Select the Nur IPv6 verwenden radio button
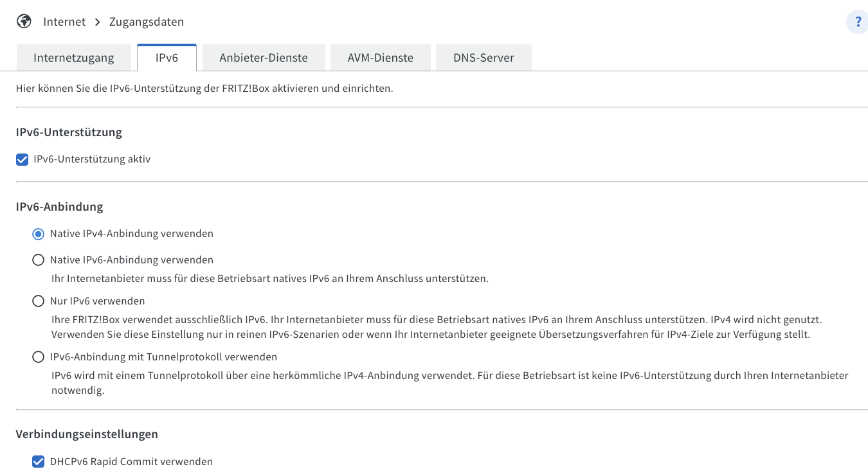The height and width of the screenshot is (476, 868). [x=39, y=301]
